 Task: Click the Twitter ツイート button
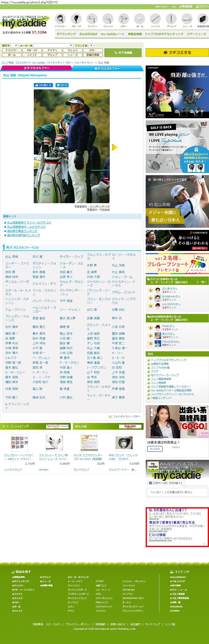click(62, 85)
